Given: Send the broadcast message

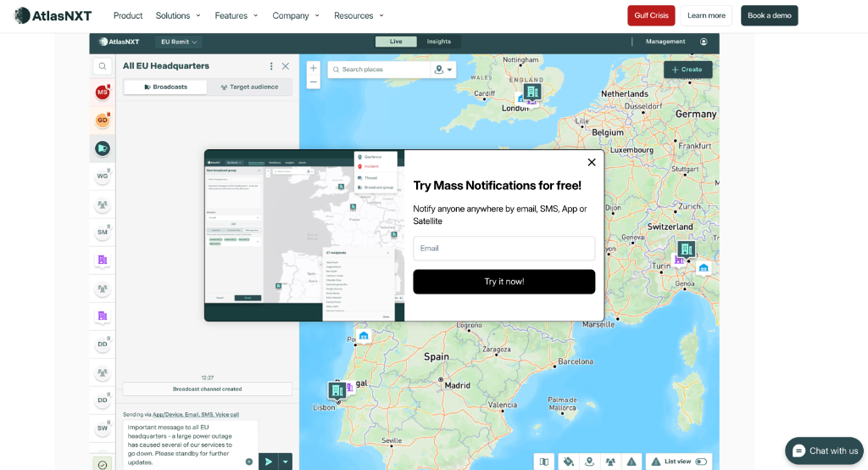Looking at the screenshot, I should (x=269, y=462).
